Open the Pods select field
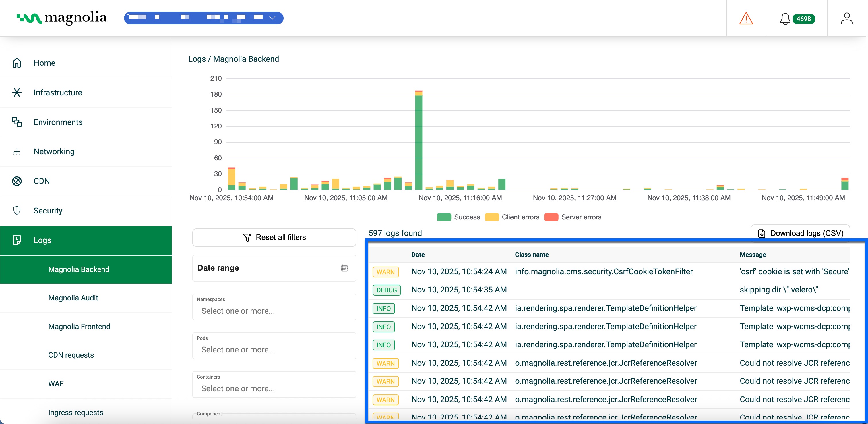Image resolution: width=868 pixels, height=424 pixels. coord(274,349)
